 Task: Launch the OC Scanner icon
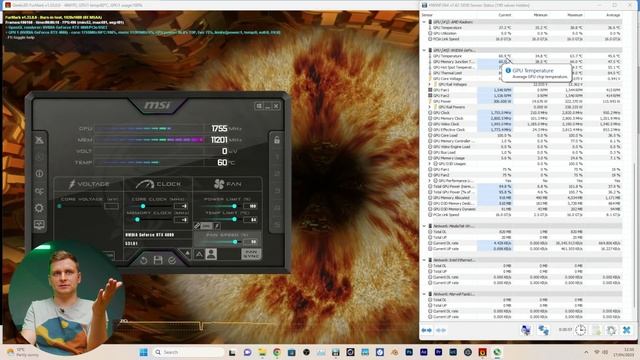[x=39, y=191]
